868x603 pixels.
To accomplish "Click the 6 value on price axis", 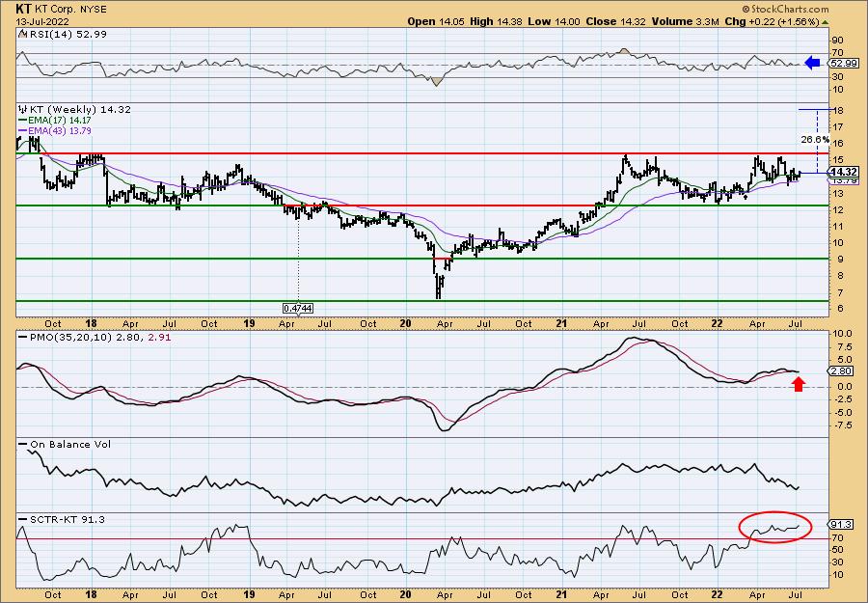I will [840, 309].
